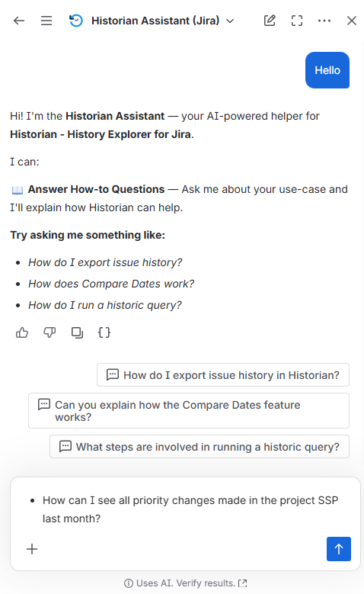This screenshot has width=364, height=594.
Task: Click the 'Answer How-to Questions' heading
Action: coord(96,189)
